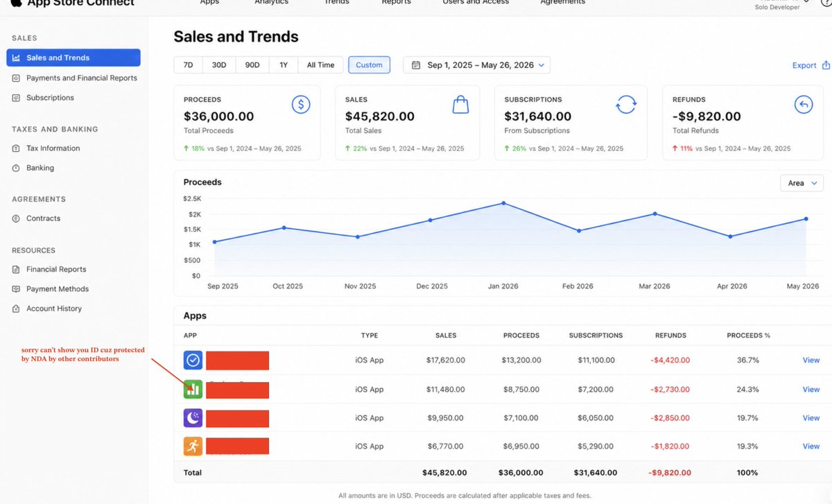Open Trends in top navigation
Image resolution: width=832 pixels, height=504 pixels.
coord(337,3)
